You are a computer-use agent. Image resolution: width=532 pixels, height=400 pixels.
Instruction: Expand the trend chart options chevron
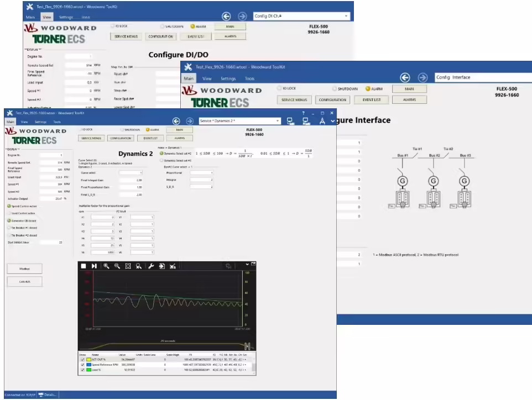pos(247,264)
